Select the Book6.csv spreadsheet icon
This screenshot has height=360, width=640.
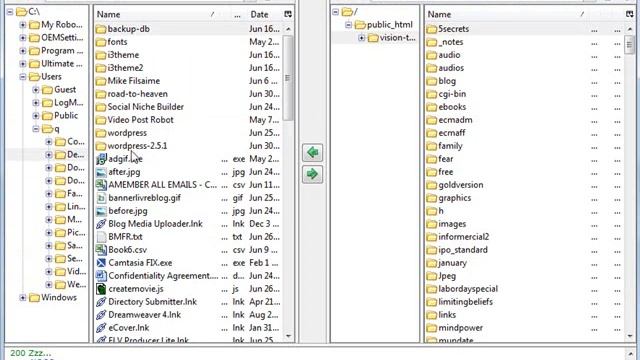click(x=101, y=250)
